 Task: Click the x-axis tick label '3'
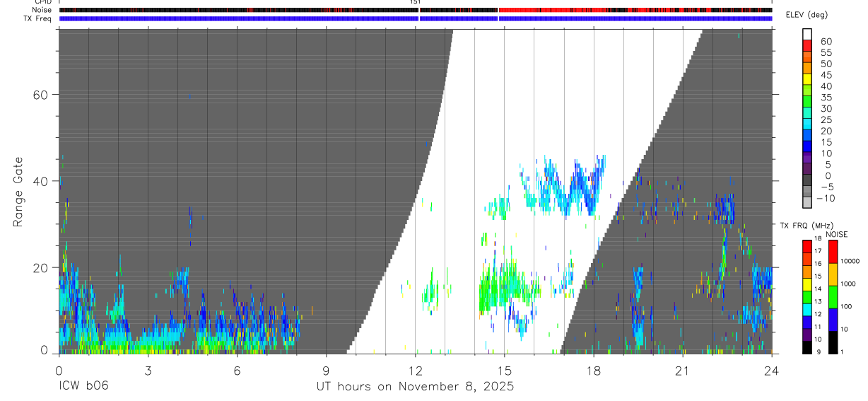[x=148, y=370]
